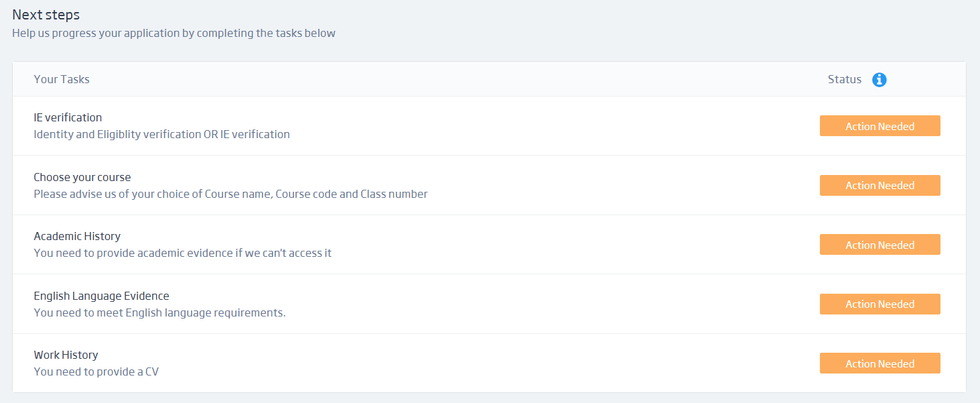Click the application progress help text
The width and height of the screenshot is (980, 403).
coord(173,32)
